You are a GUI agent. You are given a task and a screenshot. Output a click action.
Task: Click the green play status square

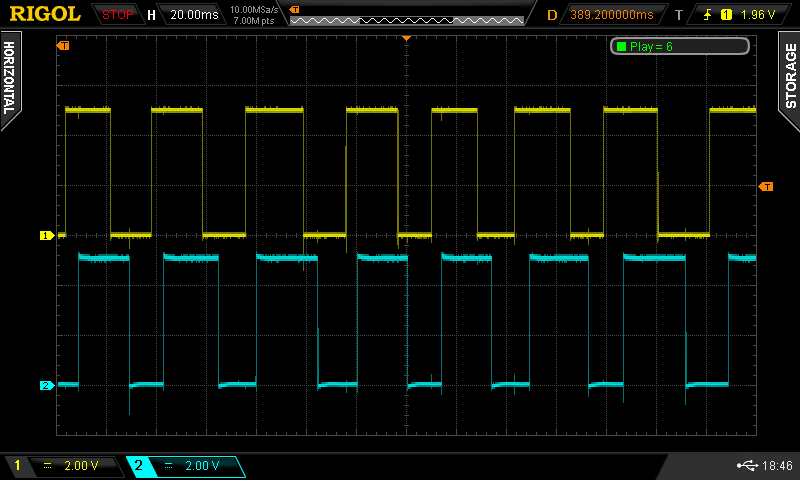pos(621,46)
